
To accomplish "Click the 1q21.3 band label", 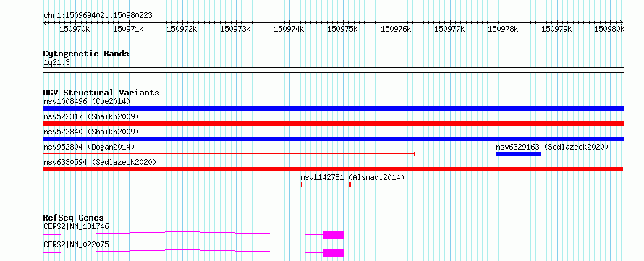I will pos(56,63).
